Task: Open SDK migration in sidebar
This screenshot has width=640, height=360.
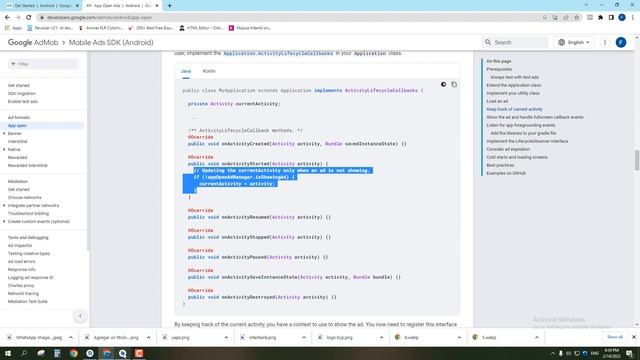Action: 22,93
